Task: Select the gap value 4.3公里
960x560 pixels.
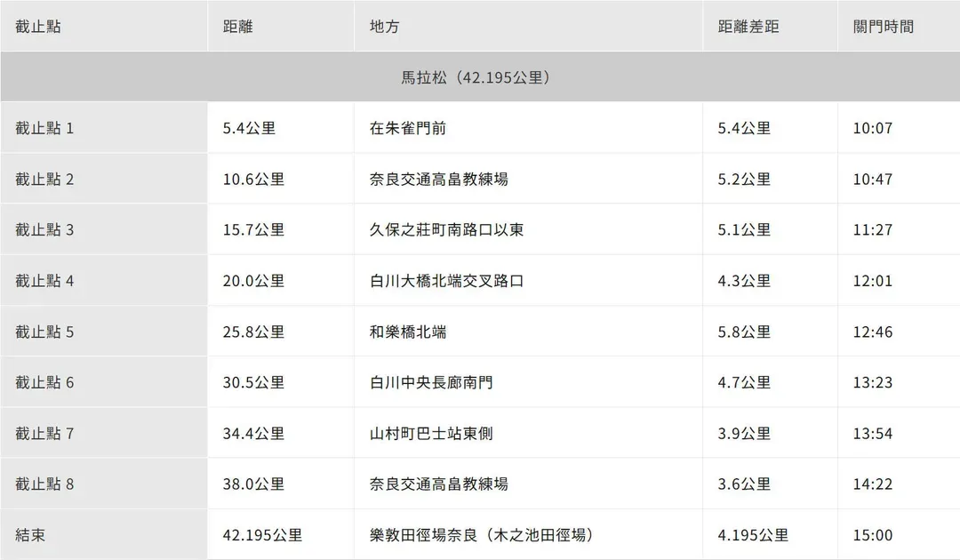Action: (x=744, y=280)
